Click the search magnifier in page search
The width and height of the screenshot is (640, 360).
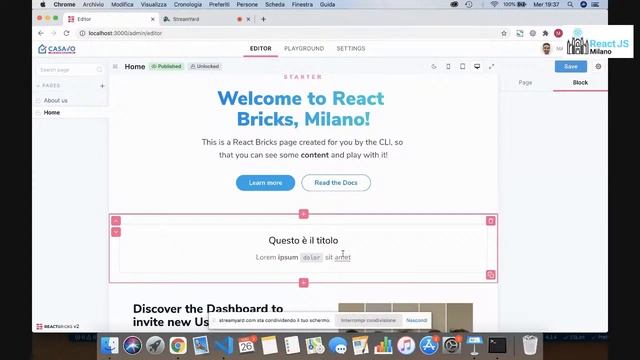(x=99, y=70)
